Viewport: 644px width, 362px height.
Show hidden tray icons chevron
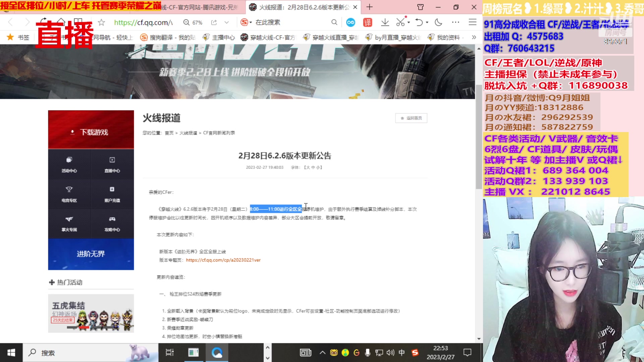point(322,353)
